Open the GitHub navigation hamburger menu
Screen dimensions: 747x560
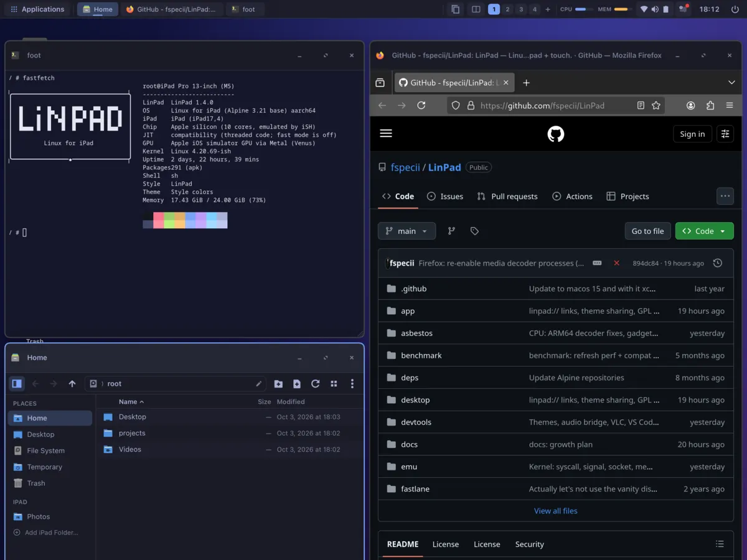[x=386, y=134]
